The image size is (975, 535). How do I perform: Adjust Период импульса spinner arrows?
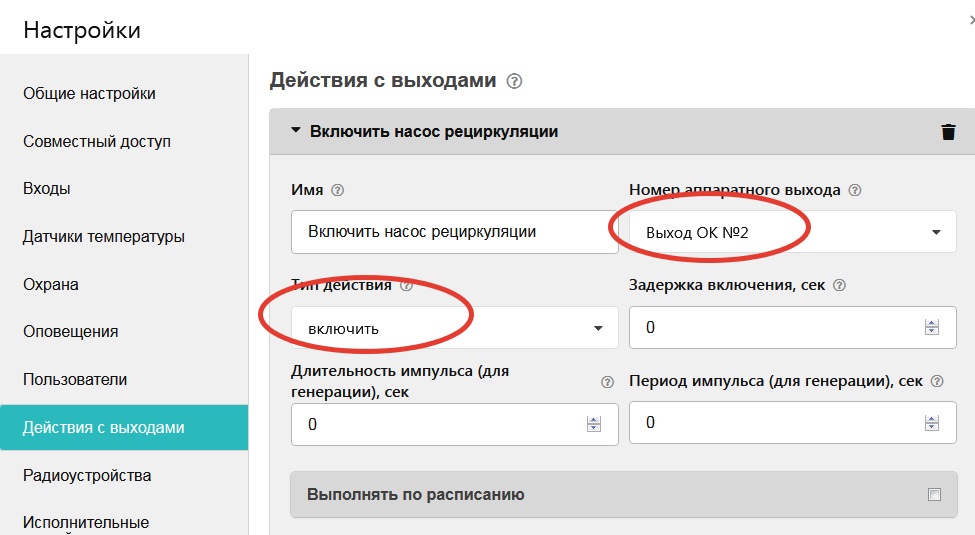932,423
